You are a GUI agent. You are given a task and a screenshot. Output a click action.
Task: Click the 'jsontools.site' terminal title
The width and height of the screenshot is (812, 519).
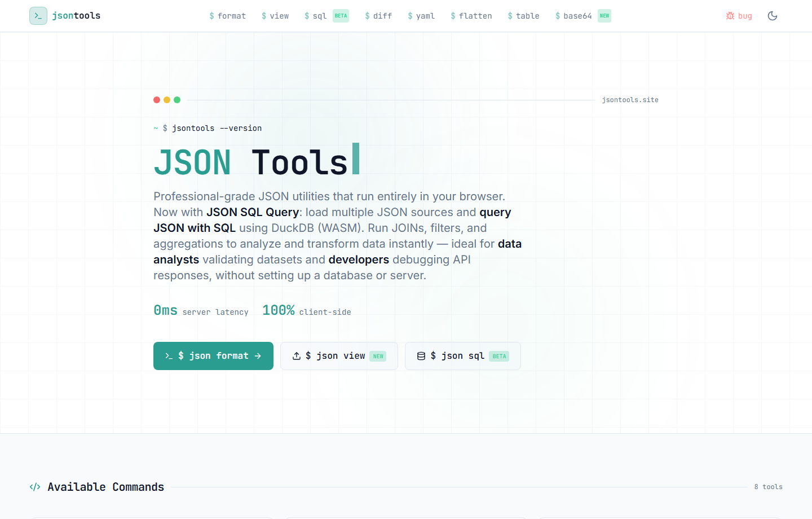630,100
